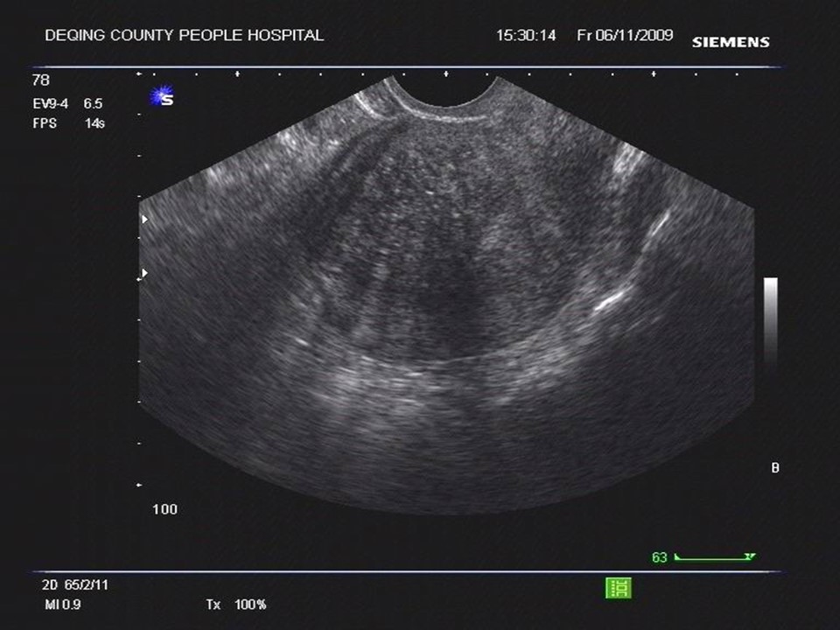Click the B mode label
840x630 pixels.
pos(775,468)
